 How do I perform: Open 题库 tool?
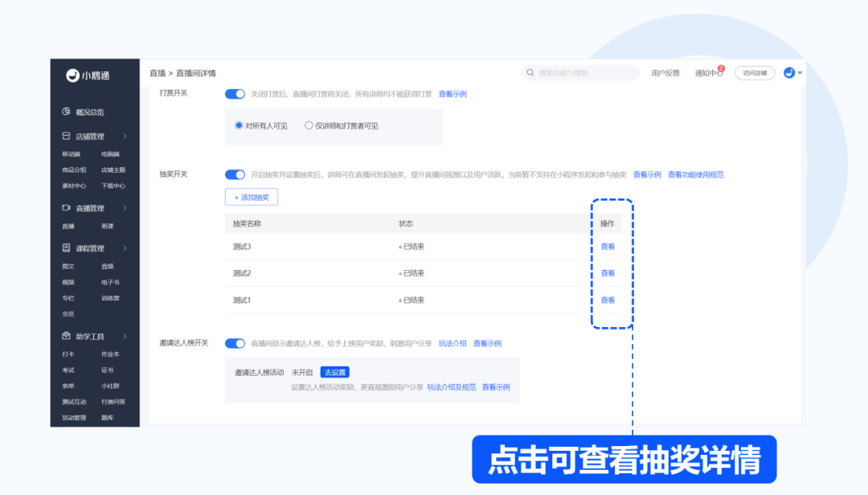tap(108, 418)
